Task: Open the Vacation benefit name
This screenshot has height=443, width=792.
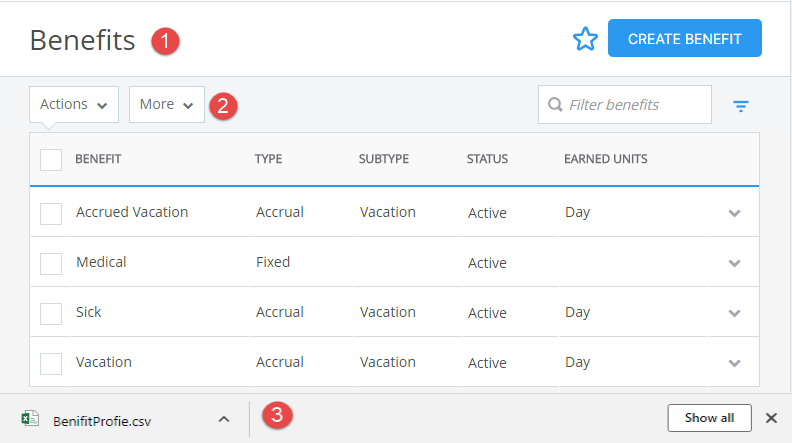Action: tap(104, 362)
